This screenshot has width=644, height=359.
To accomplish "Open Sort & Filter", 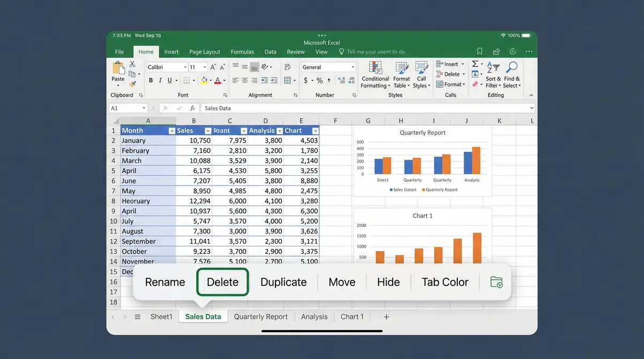I will click(x=493, y=75).
